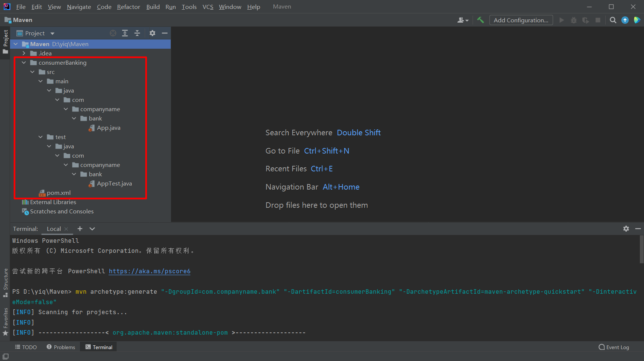Toggle the Project tool window side tab

tap(5, 42)
